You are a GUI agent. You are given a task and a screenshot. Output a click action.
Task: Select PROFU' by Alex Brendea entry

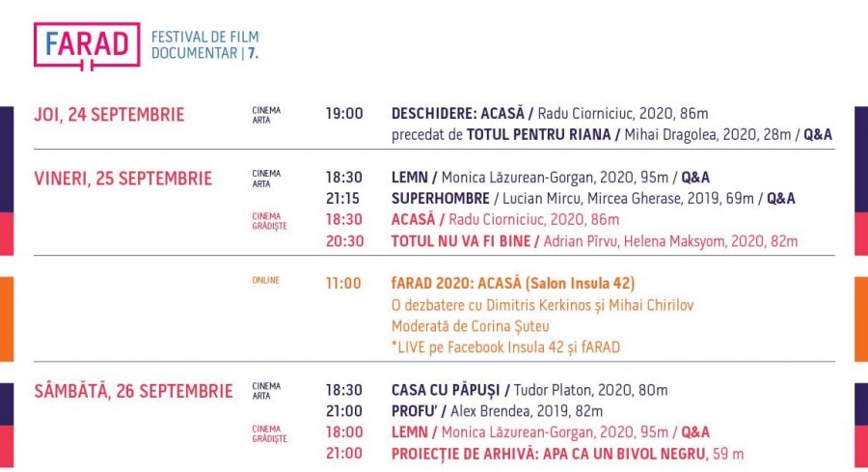point(497,411)
